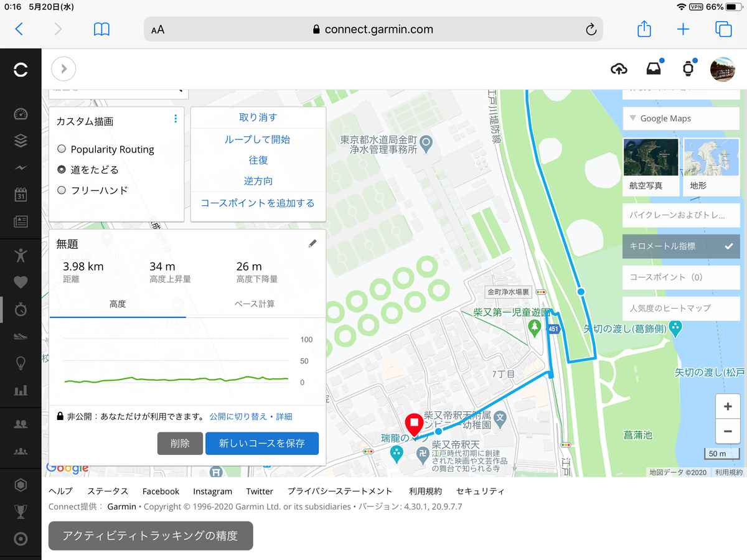Open the プライバシーステートメント footer link
Viewport: 747px width, 560px height.
pos(340,491)
